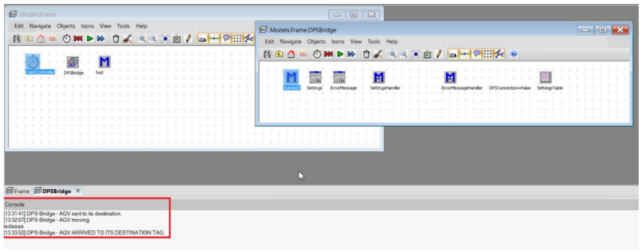Select the DPSBridge frame object icon
The image size is (644, 252).
(73, 62)
